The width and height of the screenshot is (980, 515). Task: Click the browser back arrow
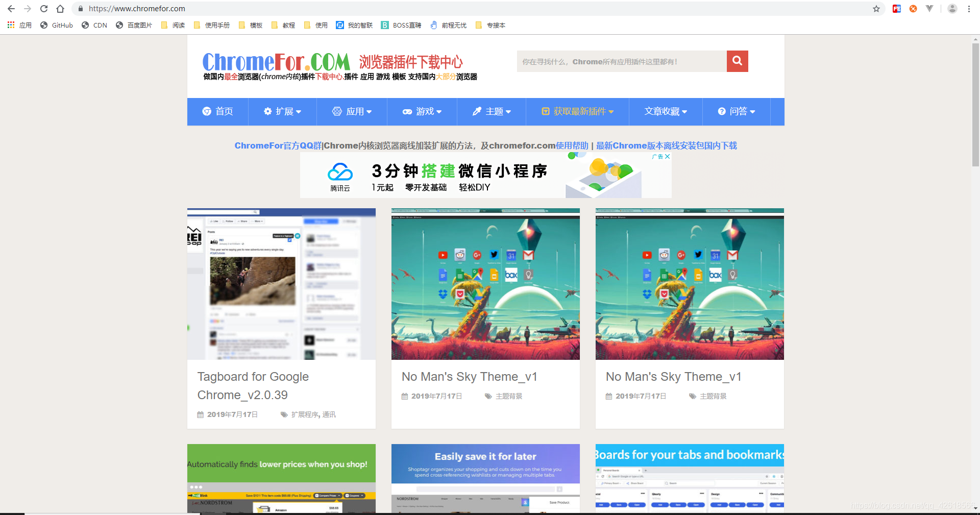(x=11, y=9)
